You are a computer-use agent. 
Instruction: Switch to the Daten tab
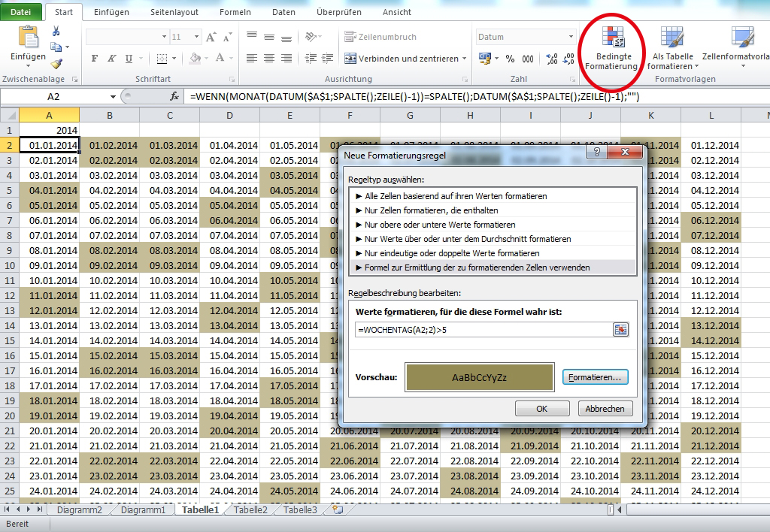[283, 12]
